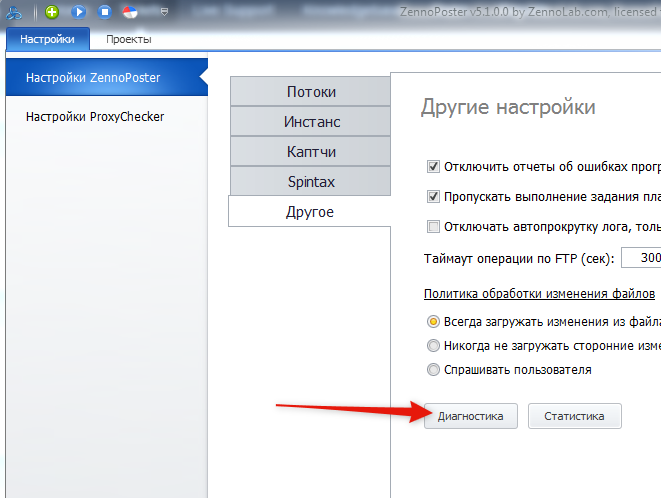Viewport: 661px width, 498px height.
Task: Uncheck Пропускать выполнение задания checkbox
Action: pyautogui.click(x=433, y=197)
